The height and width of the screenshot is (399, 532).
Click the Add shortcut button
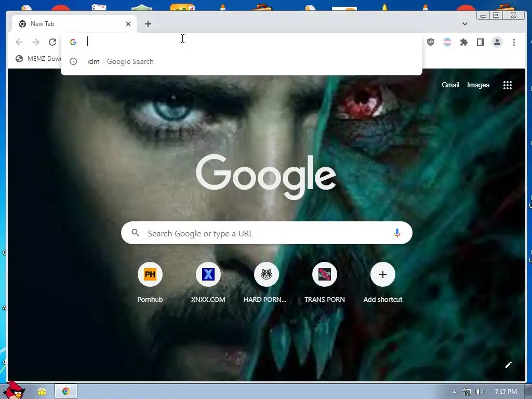[x=383, y=282]
